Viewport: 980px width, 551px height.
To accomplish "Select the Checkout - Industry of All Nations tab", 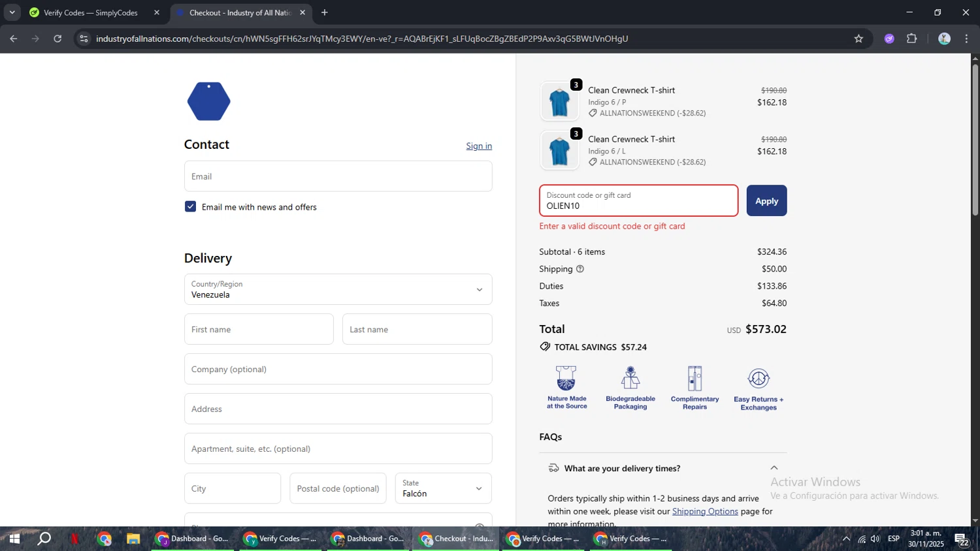I will click(x=239, y=12).
